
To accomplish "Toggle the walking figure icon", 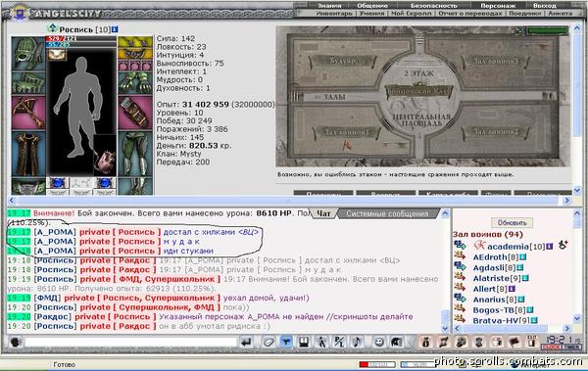I will pos(321,342).
